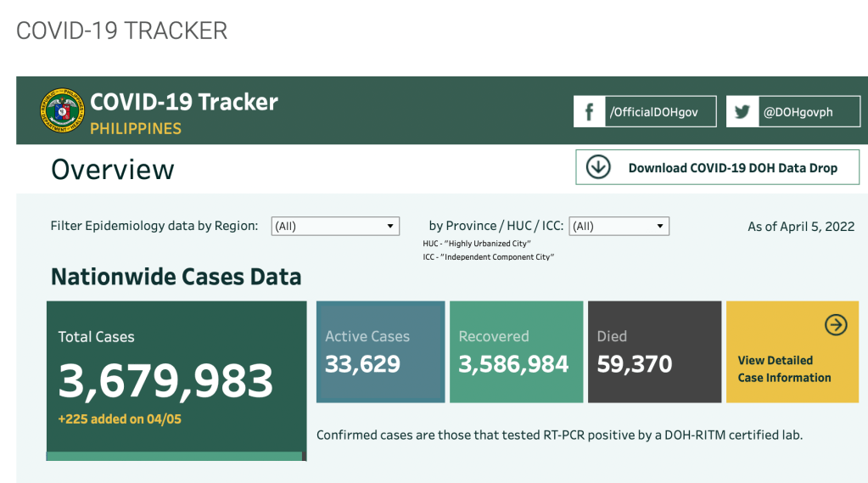The image size is (868, 483).
Task: Click the circled down-arrow download icon
Action: tap(598, 167)
